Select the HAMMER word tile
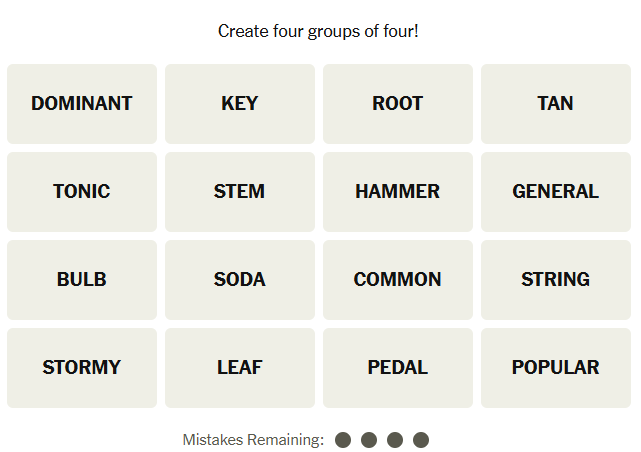Image resolution: width=641 pixels, height=452 pixels. click(398, 192)
